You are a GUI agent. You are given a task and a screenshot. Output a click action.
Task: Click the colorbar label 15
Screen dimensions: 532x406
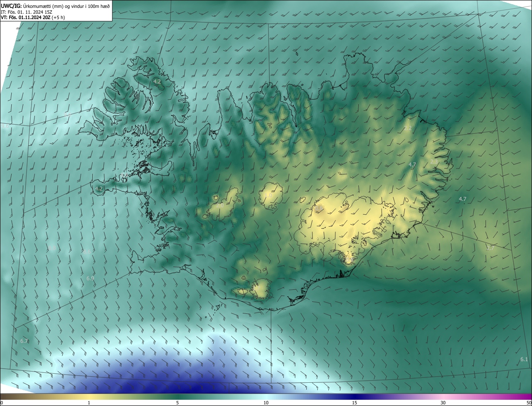click(x=355, y=403)
